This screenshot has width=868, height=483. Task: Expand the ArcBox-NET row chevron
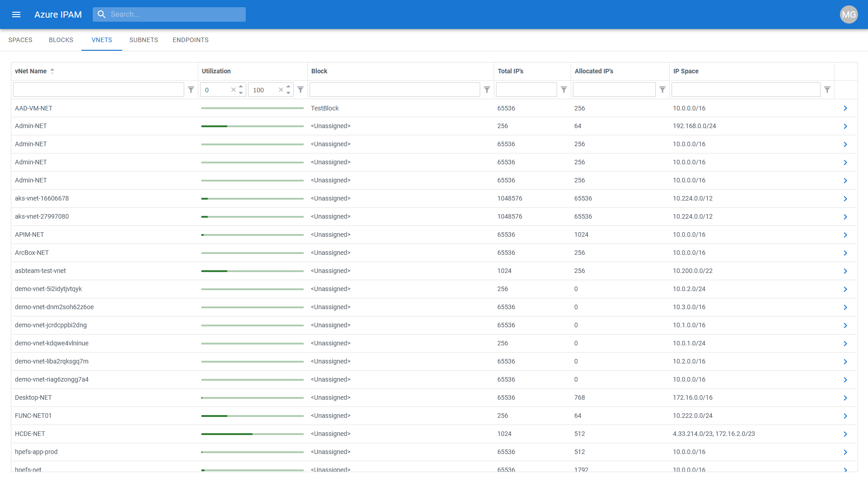tap(845, 253)
